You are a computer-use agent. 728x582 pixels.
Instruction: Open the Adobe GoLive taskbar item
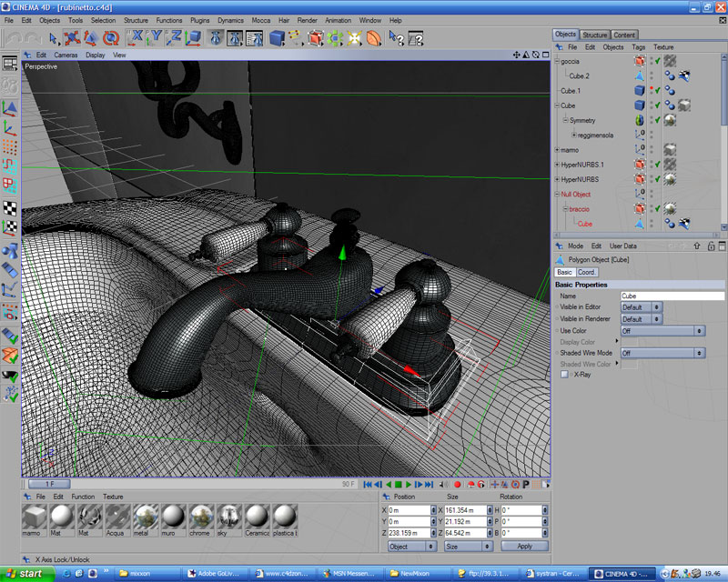(216, 574)
